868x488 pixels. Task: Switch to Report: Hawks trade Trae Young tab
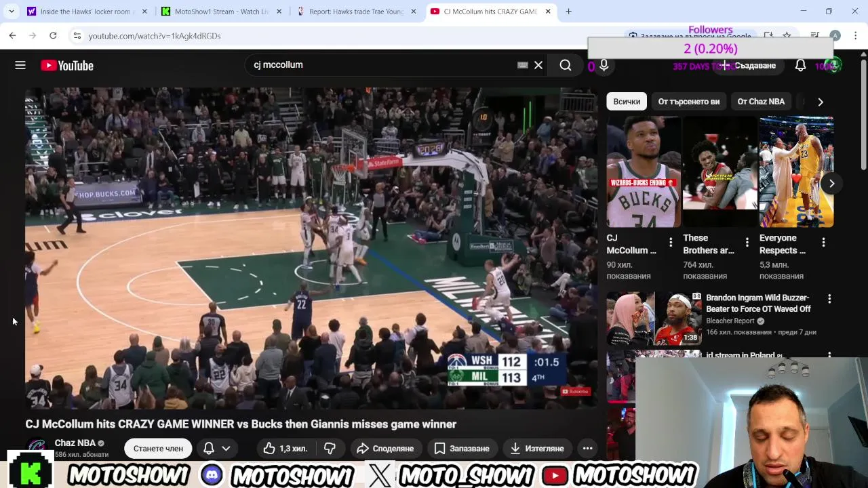pos(355,12)
